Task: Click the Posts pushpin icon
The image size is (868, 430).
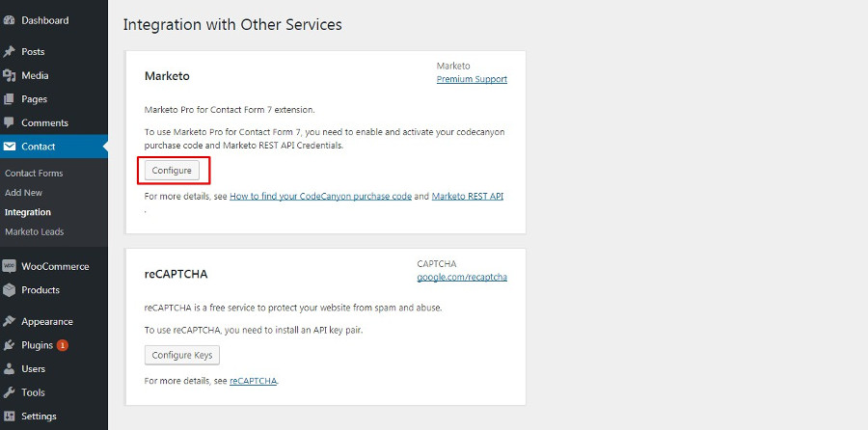Action: tap(10, 52)
